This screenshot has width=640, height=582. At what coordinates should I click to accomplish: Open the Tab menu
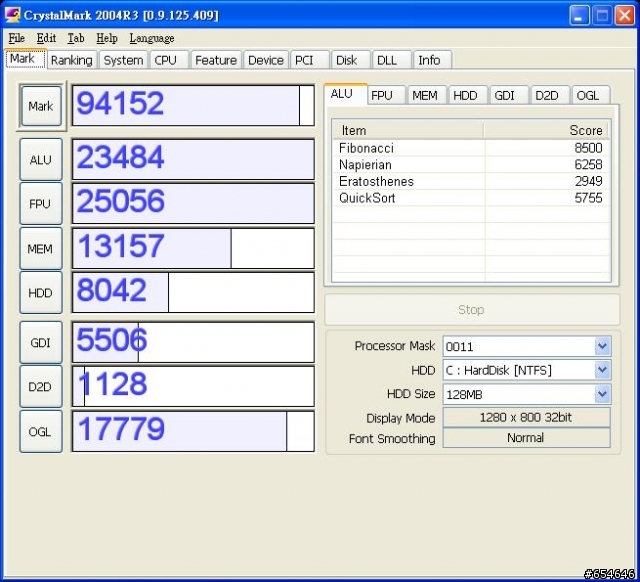pos(76,38)
